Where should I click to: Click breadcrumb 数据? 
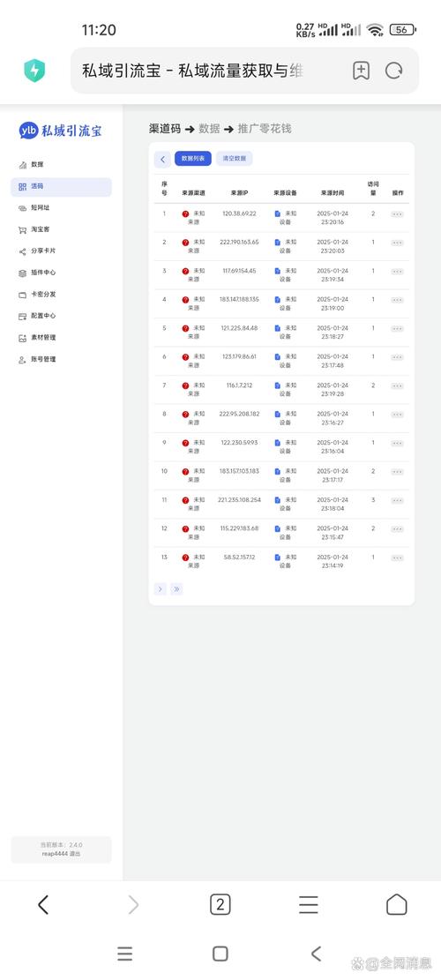pyautogui.click(x=209, y=129)
